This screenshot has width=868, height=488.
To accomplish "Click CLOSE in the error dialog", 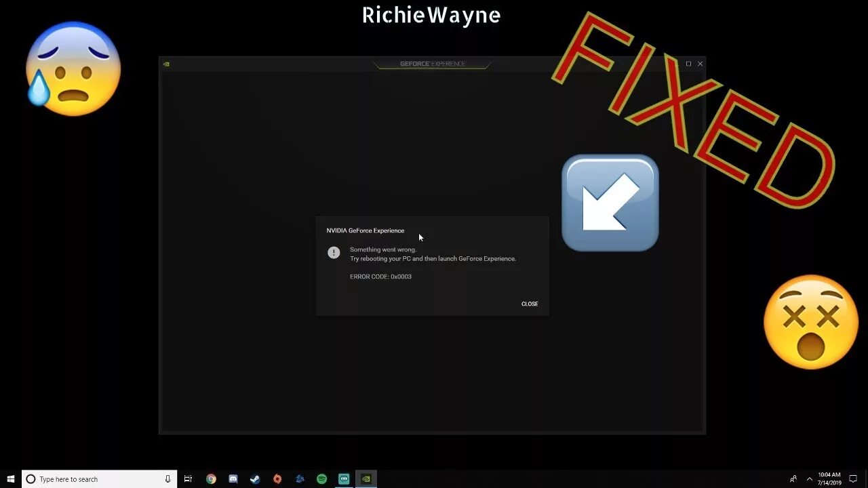I will point(530,304).
